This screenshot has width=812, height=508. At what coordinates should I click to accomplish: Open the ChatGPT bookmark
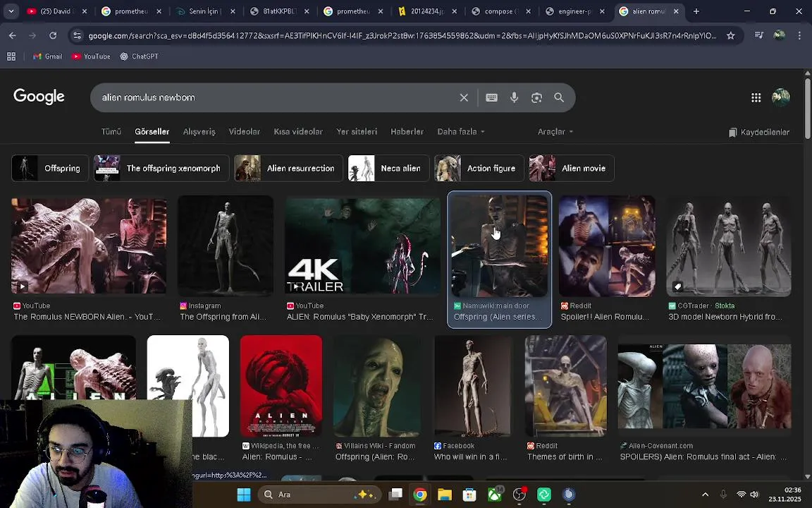coord(139,56)
